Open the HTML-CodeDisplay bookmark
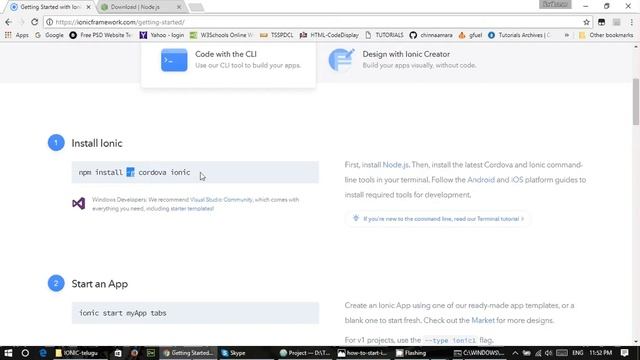640x360 pixels. [x=329, y=35]
